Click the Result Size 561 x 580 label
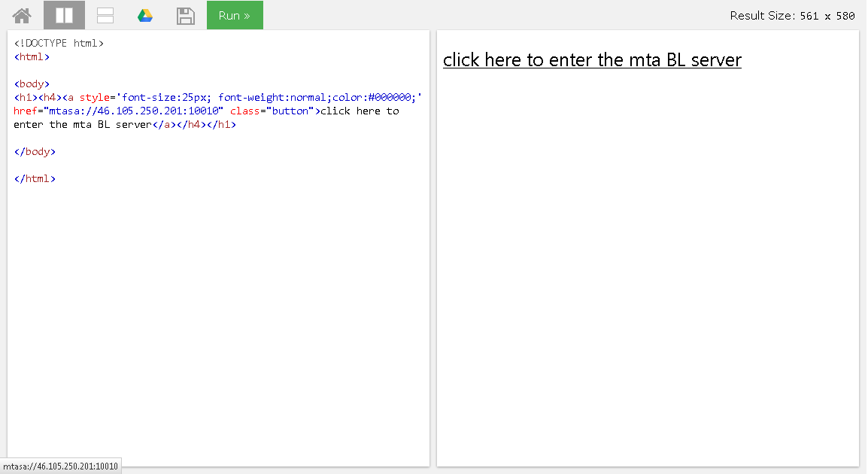Image resolution: width=868 pixels, height=474 pixels. pos(791,16)
